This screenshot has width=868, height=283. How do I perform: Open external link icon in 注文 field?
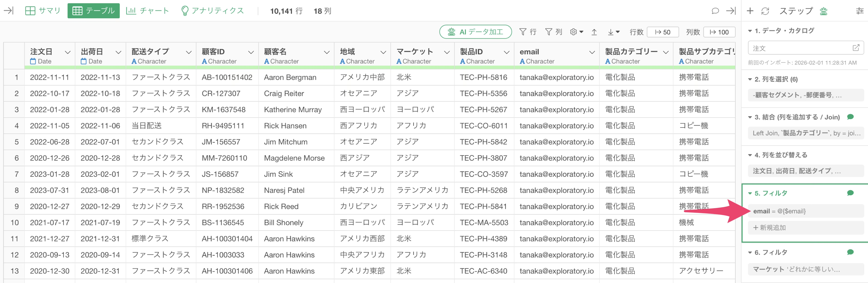pos(856,48)
